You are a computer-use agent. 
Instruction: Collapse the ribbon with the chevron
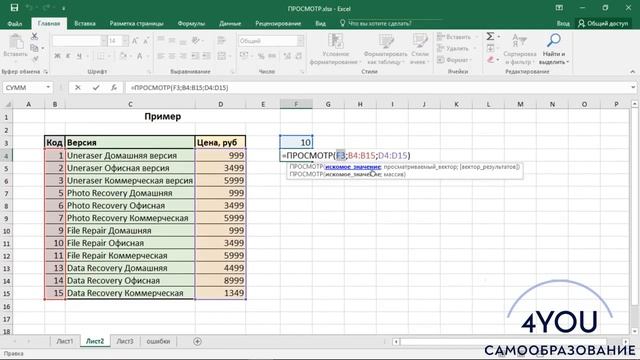pyautogui.click(x=632, y=71)
